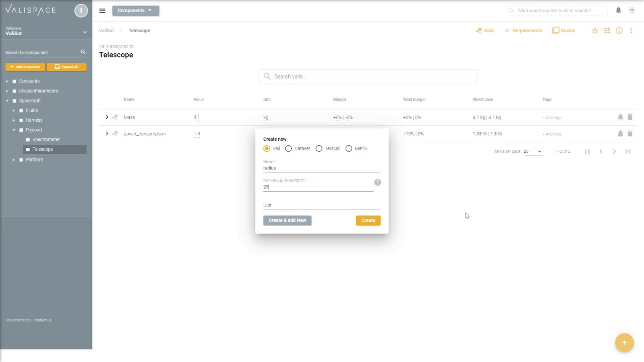Viewport: 644px width, 362px height.
Task: Click the info circle icon
Action: pyautogui.click(x=619, y=31)
